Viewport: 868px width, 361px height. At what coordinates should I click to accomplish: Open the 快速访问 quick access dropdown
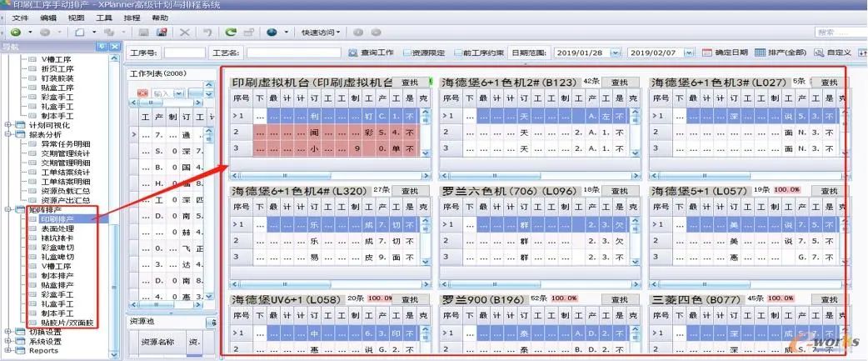coord(321,32)
